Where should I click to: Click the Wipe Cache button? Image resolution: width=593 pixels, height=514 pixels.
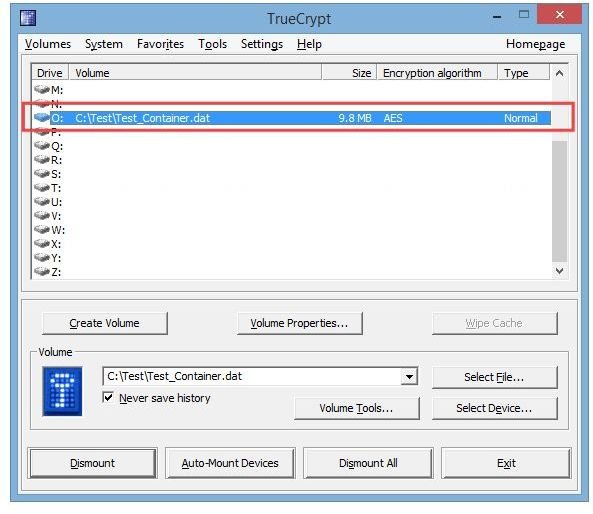[495, 323]
